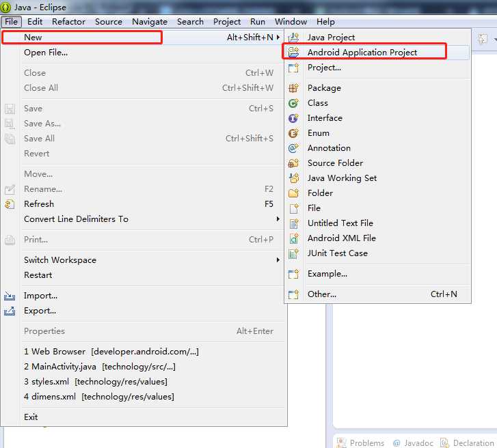This screenshot has width=497, height=448.
Task: Click the JUnit Test Case icon
Action: [x=293, y=253]
